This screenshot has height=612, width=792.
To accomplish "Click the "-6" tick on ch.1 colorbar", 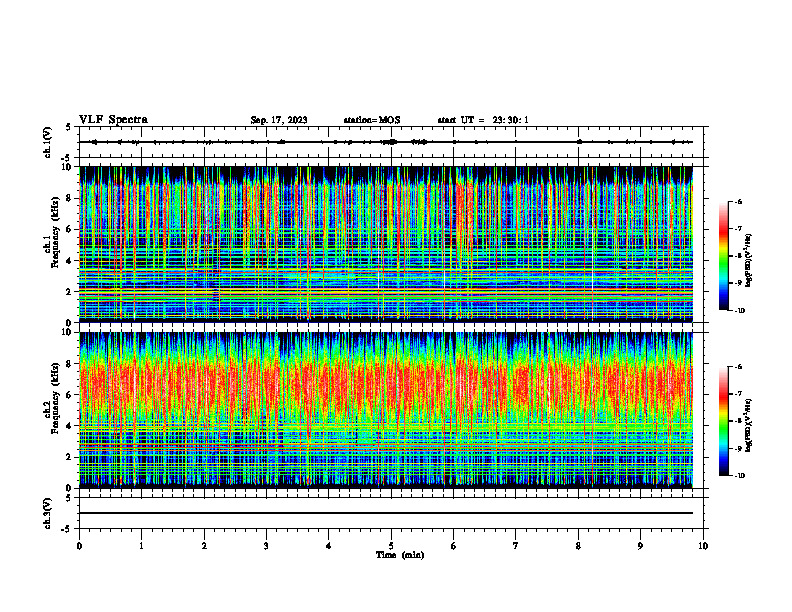I will [x=737, y=201].
